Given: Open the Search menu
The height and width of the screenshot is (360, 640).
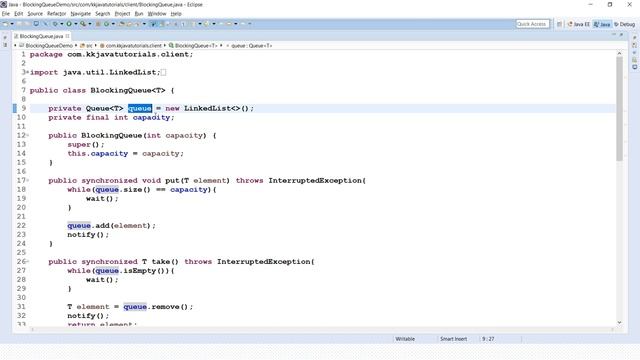Looking at the screenshot, I should [102, 13].
